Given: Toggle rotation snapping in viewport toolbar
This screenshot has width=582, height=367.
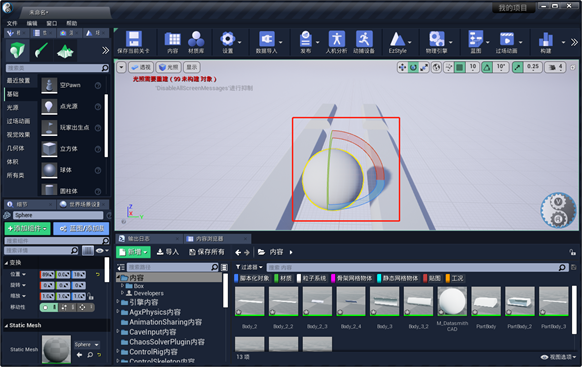Looking at the screenshot, I should coord(487,67).
